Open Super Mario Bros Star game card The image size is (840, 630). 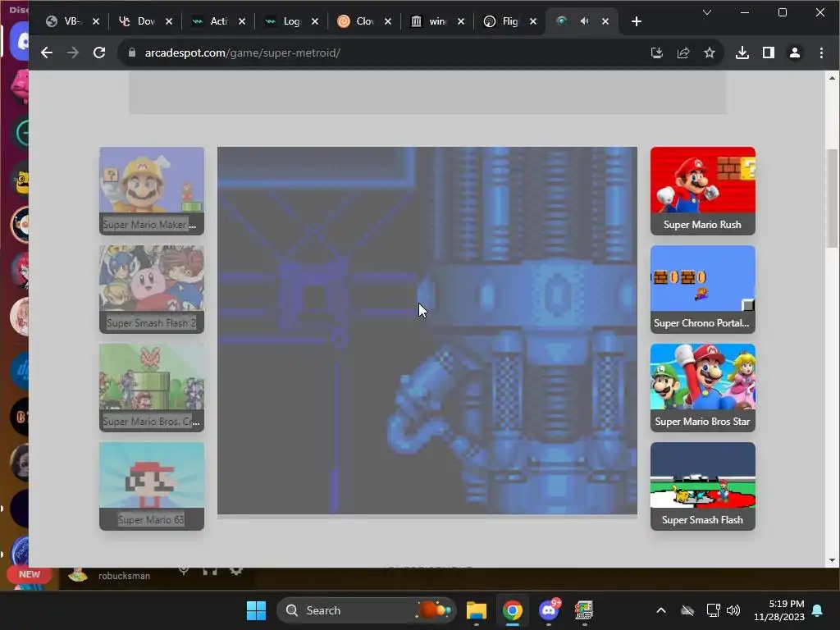coord(703,388)
